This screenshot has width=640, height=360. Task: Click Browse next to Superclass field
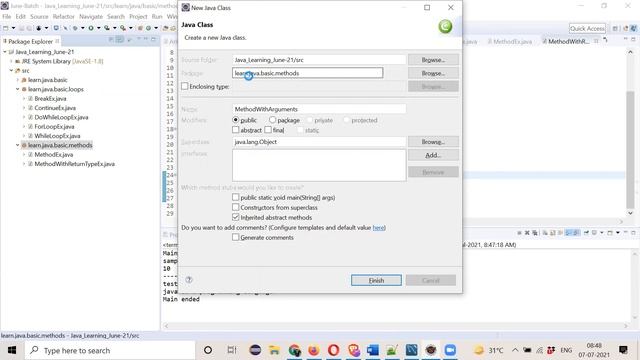(433, 142)
